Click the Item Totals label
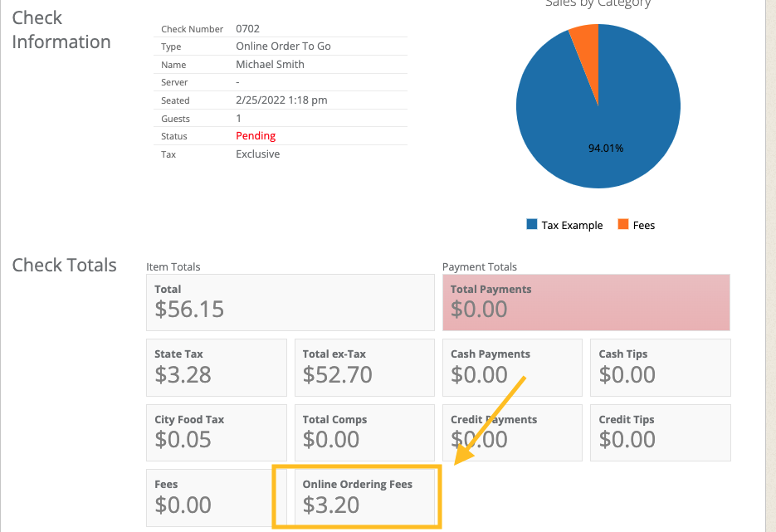This screenshot has height=532, width=776. point(173,266)
